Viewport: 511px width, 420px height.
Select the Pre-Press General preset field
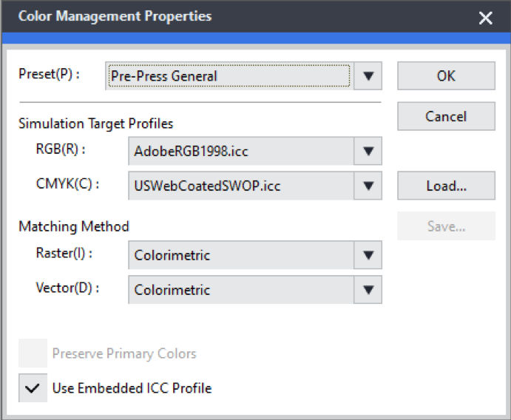229,76
